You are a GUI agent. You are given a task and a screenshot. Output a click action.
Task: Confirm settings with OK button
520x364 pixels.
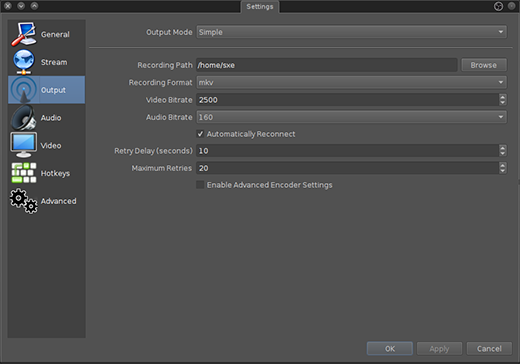pyautogui.click(x=390, y=349)
